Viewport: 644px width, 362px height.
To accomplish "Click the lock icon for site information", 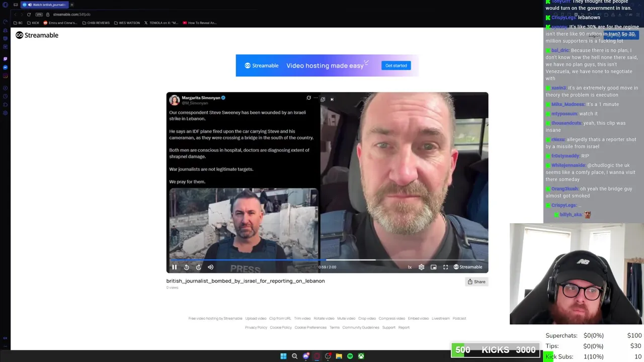I will [48, 15].
